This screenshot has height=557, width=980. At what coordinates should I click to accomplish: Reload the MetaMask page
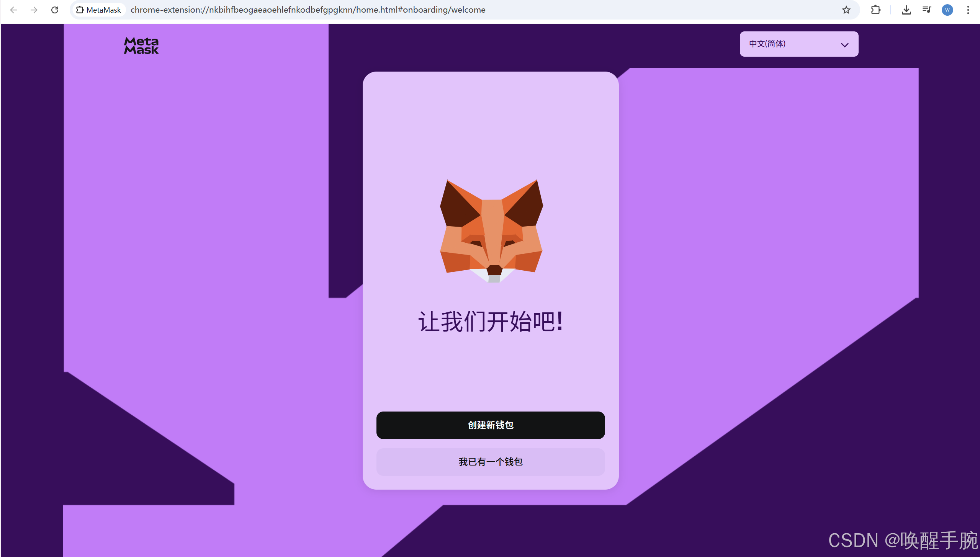[x=55, y=10]
